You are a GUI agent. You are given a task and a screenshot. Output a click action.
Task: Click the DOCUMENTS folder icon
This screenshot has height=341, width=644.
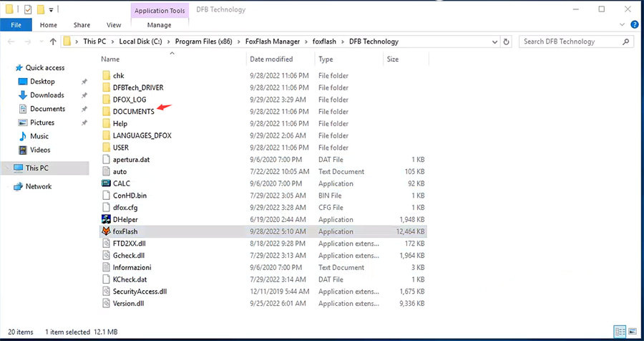pos(106,112)
